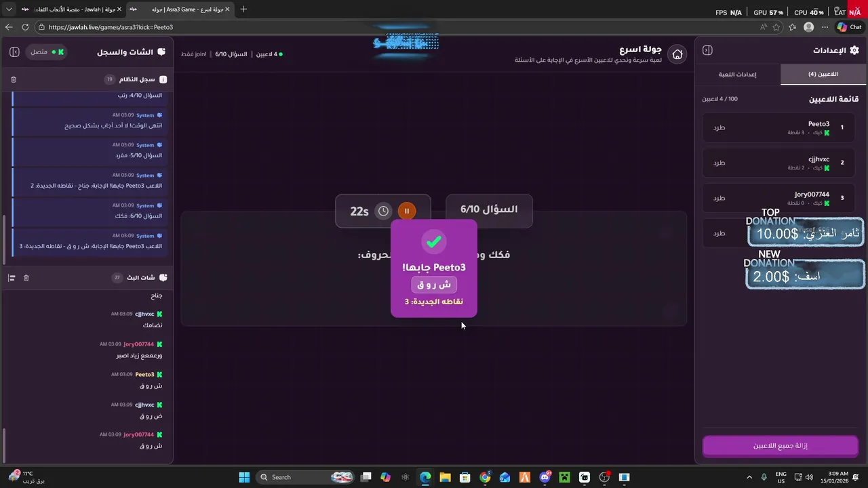
Task: Click the answer chip ش ر و ق
Action: click(x=434, y=285)
